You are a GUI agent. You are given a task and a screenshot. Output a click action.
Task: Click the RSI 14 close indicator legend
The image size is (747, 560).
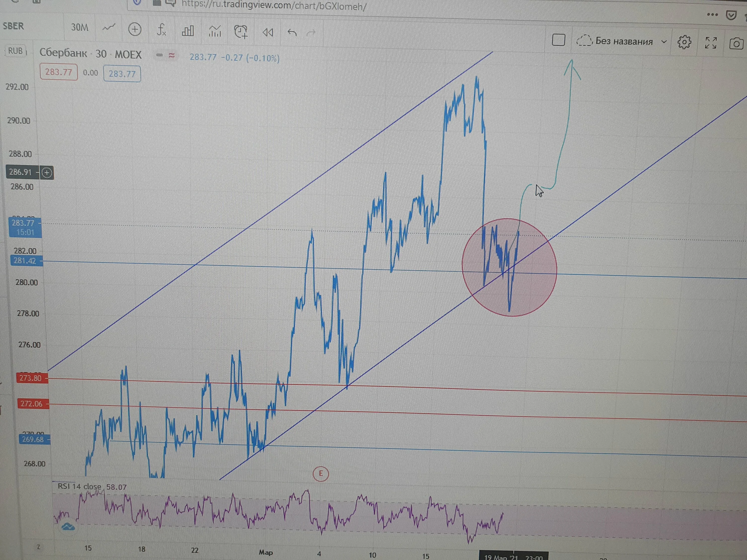pos(92,487)
